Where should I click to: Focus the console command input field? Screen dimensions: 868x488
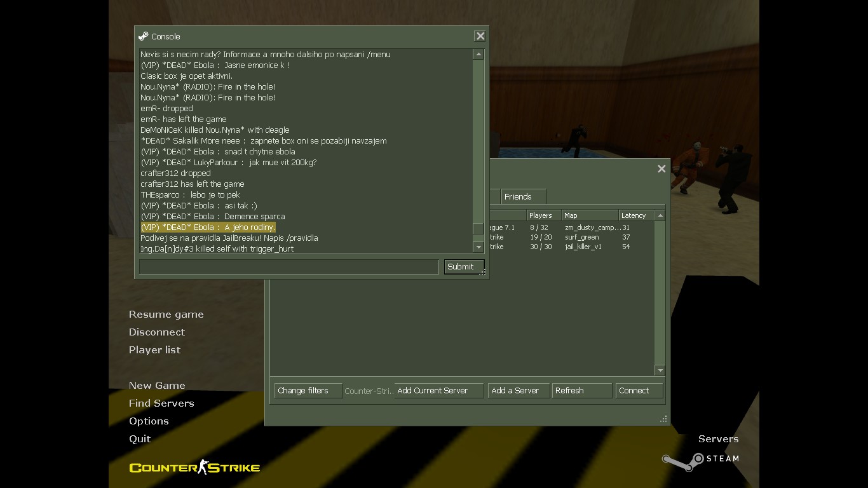pyautogui.click(x=288, y=267)
